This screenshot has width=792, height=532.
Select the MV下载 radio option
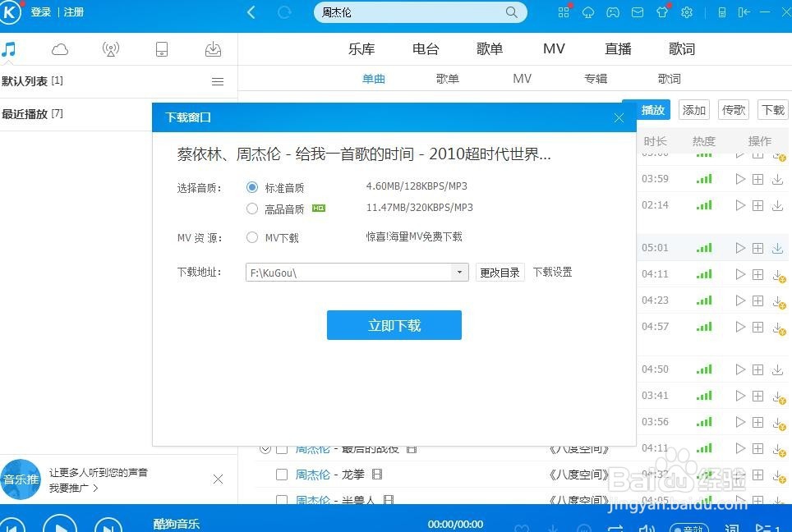click(x=252, y=237)
